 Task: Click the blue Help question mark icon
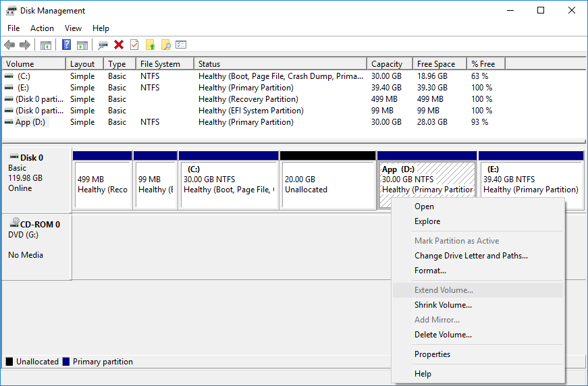point(67,45)
